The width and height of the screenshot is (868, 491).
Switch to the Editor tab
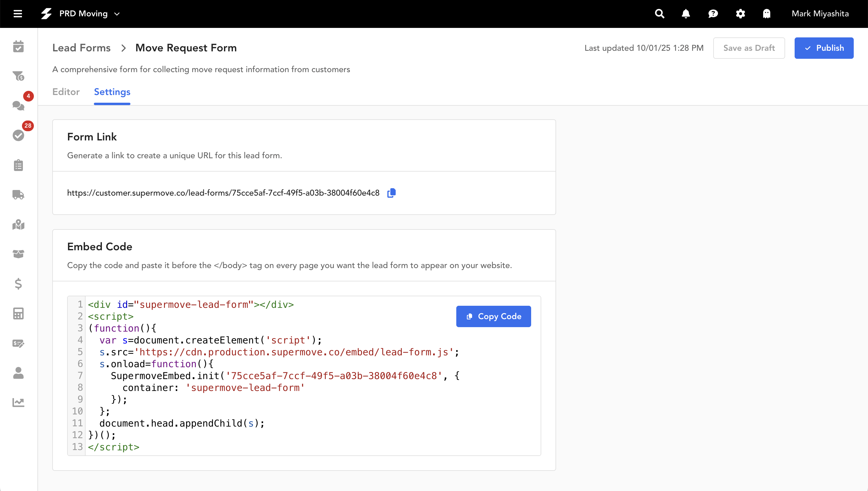click(66, 92)
